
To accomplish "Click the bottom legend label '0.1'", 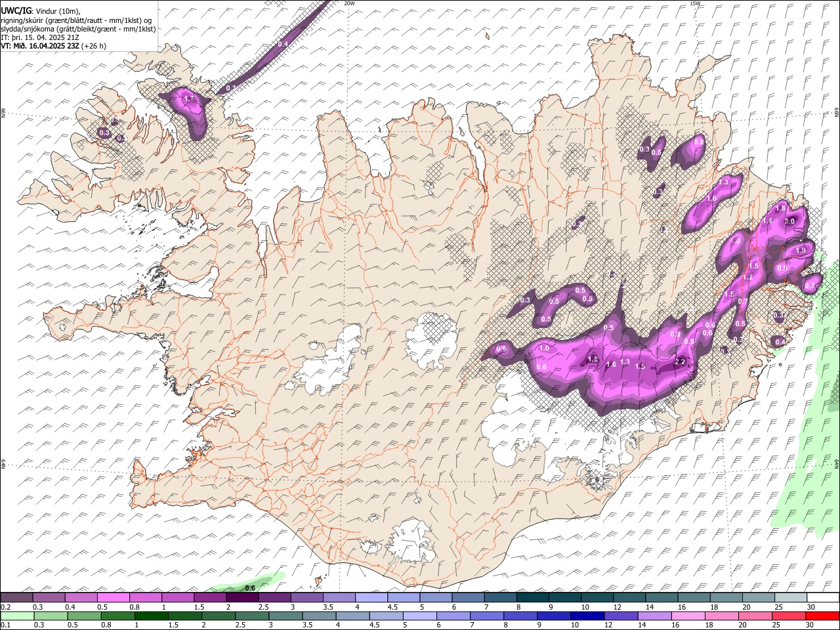I will tap(5, 625).
